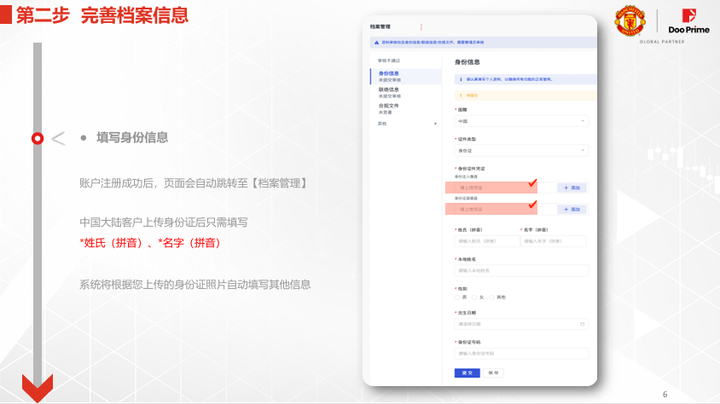Click the 档案管理 page title
Viewport: 720px width, 404px height.
tap(380, 27)
